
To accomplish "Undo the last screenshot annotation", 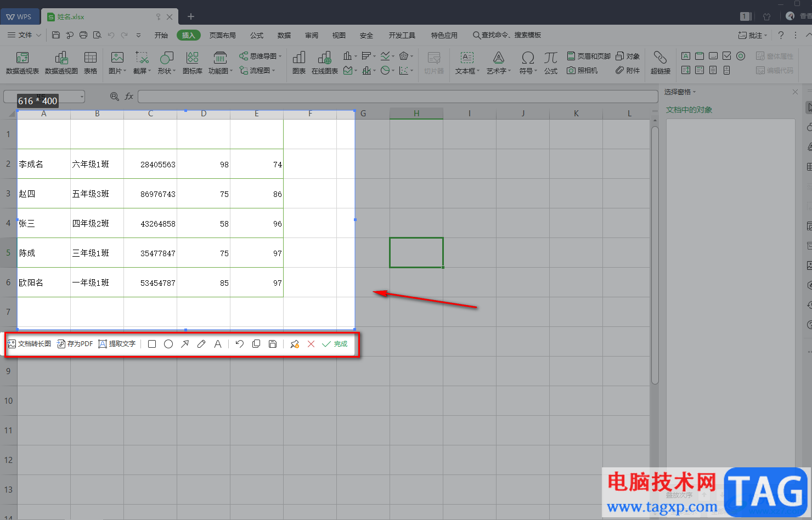I will pos(240,344).
